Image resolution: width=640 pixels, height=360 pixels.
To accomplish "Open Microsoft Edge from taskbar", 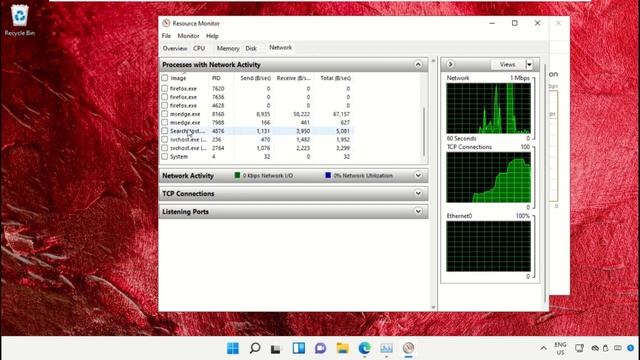I will [x=364, y=348].
